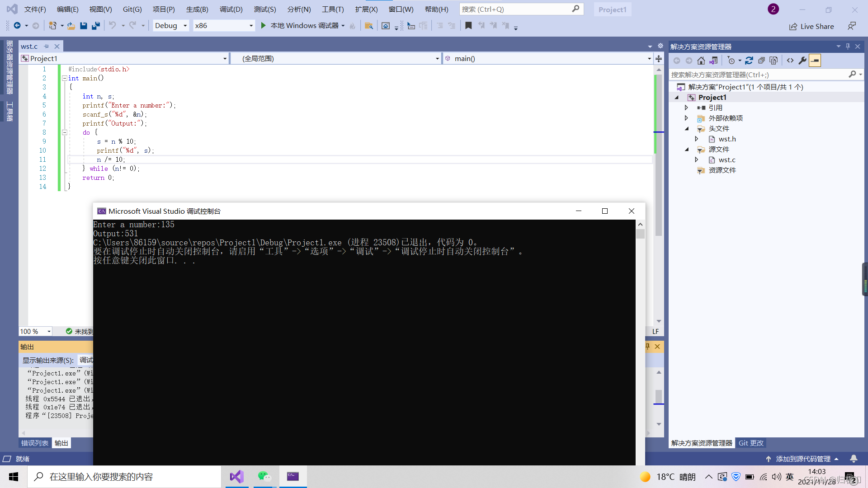
Task: Open the main() member dropdown
Action: (x=547, y=59)
